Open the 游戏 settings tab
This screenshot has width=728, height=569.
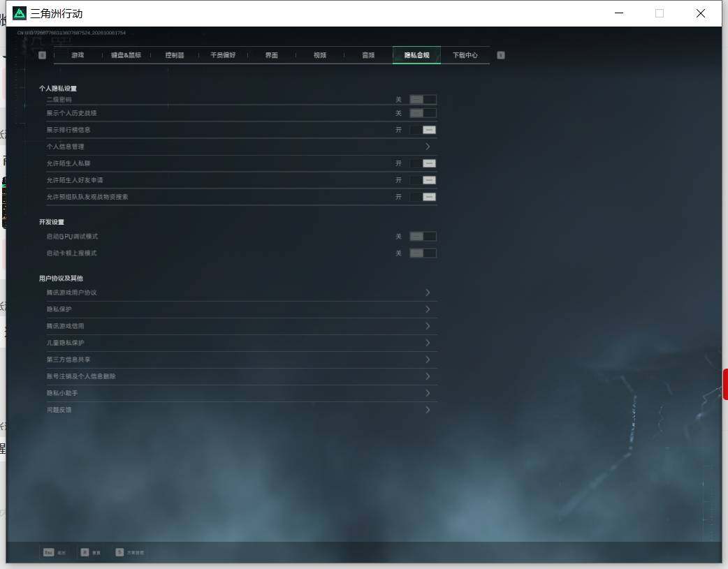(x=78, y=55)
